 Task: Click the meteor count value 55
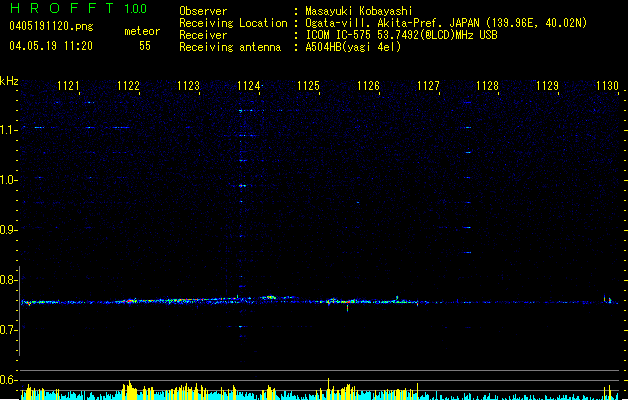(x=145, y=46)
